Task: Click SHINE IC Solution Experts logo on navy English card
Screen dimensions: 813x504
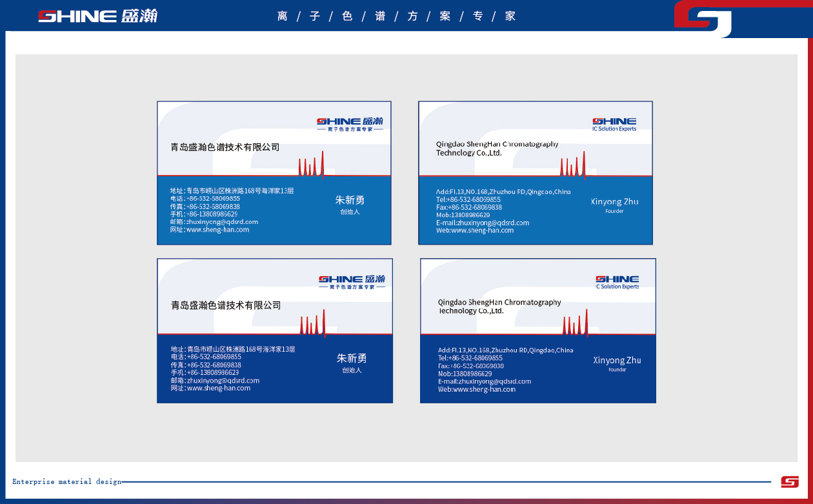Action: tap(617, 282)
